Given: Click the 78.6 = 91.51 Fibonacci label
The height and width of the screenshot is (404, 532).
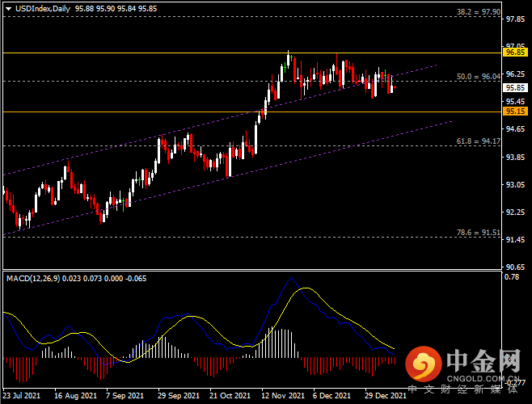Looking at the screenshot, I should coord(475,233).
